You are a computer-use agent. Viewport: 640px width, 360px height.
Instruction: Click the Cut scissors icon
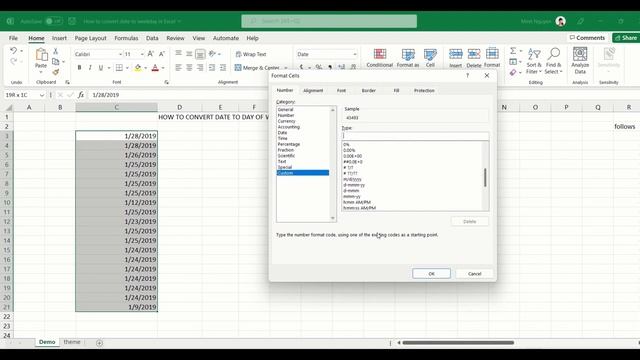pos(56,51)
